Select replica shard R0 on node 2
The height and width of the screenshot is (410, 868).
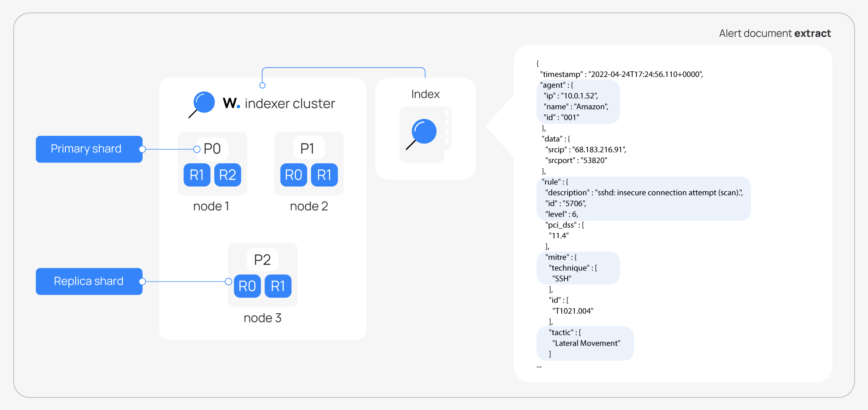293,175
